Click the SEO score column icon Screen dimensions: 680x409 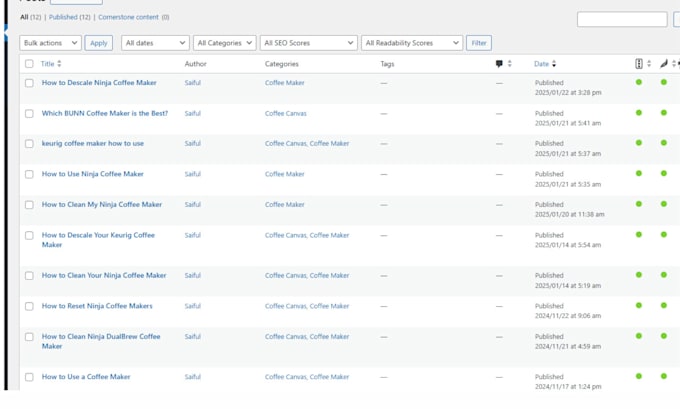coord(639,64)
